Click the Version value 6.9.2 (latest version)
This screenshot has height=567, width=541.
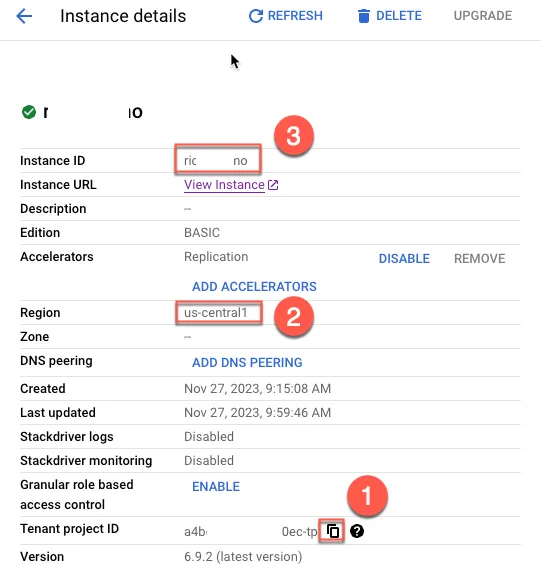(x=243, y=557)
